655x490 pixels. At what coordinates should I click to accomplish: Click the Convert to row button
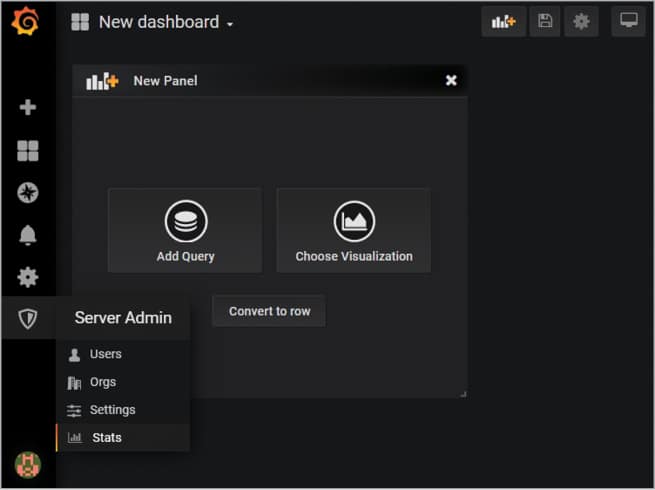click(269, 311)
